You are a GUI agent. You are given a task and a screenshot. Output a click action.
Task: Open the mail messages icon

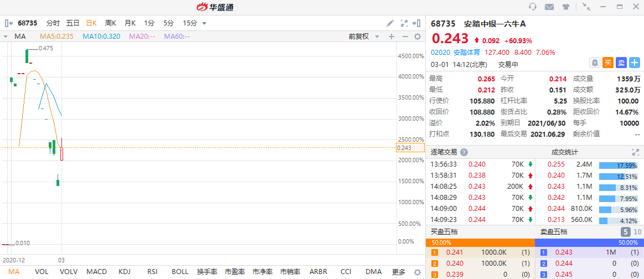549,7
